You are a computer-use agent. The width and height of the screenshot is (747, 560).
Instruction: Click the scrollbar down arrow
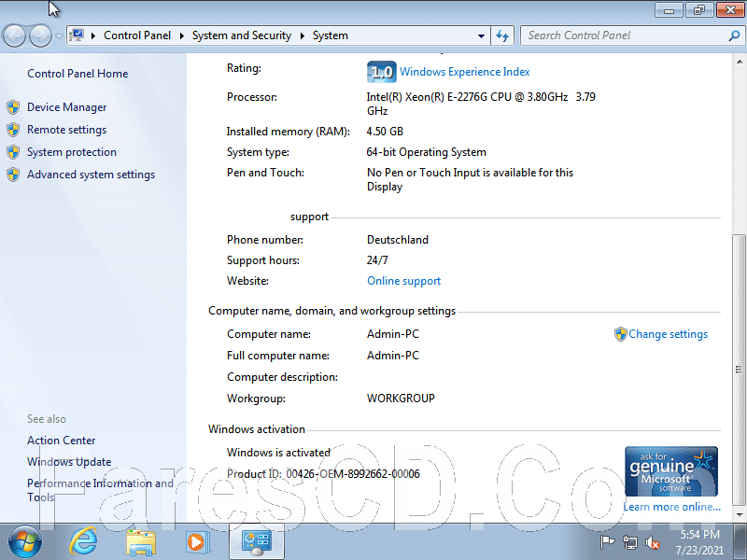click(x=739, y=514)
